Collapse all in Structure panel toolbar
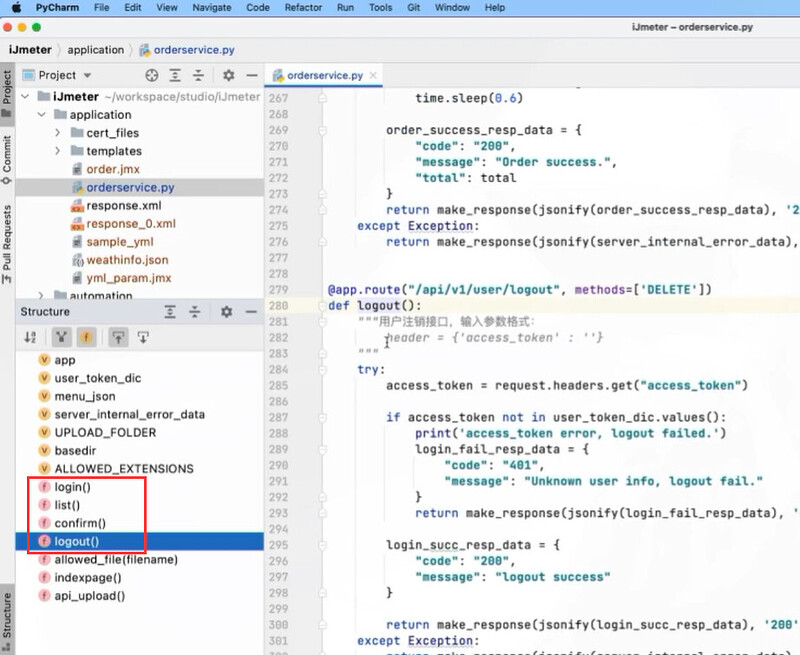800x655 pixels. click(195, 312)
